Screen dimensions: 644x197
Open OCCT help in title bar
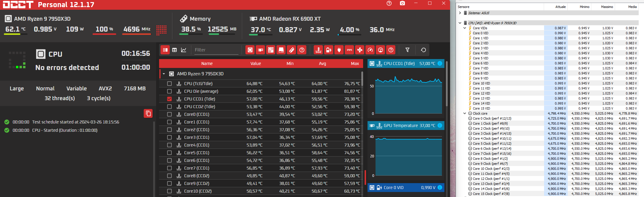pos(389,3)
